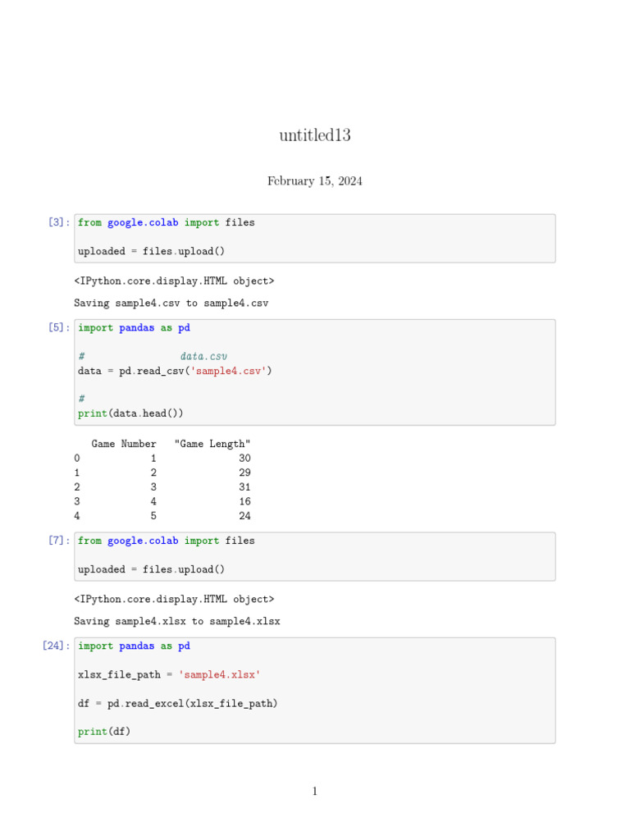Click "import pandas as pd" in cell [5]

[134, 327]
